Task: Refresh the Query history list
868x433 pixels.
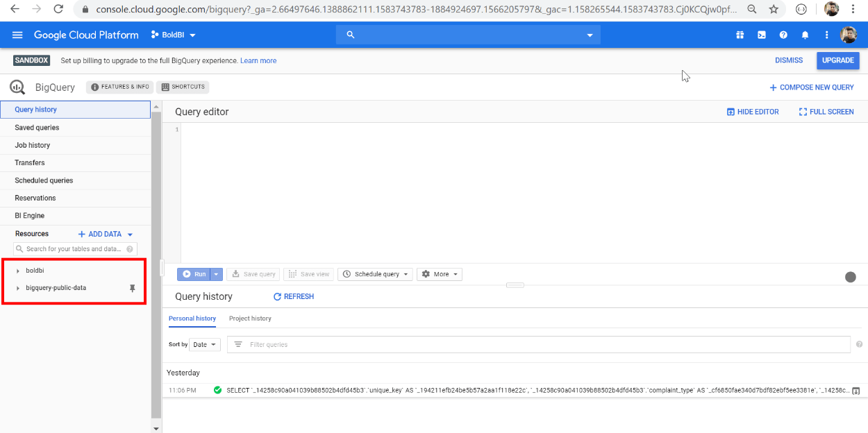Action: point(294,296)
